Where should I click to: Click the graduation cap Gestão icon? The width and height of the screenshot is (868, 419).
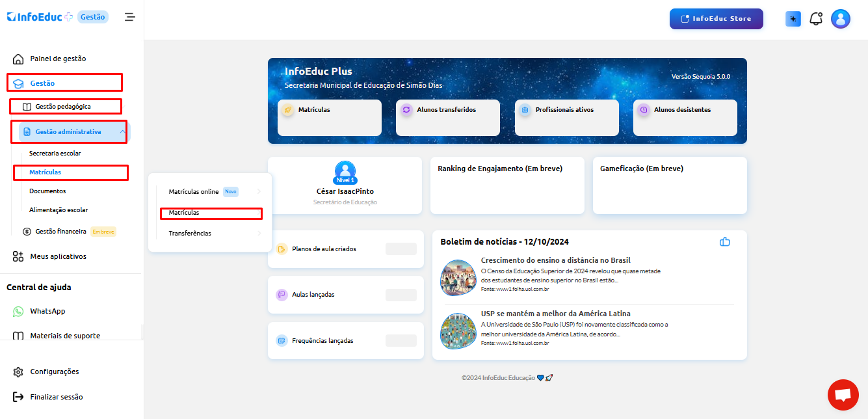[x=18, y=83]
